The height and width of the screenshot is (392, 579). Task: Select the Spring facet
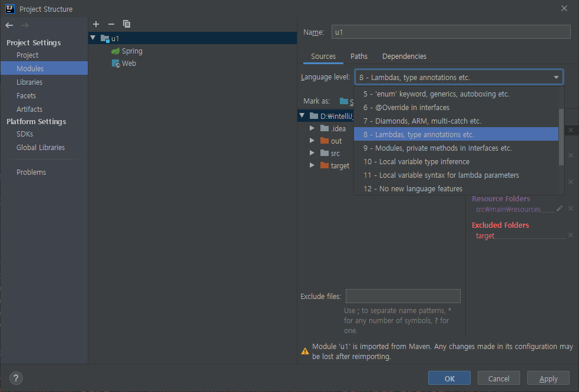click(132, 51)
